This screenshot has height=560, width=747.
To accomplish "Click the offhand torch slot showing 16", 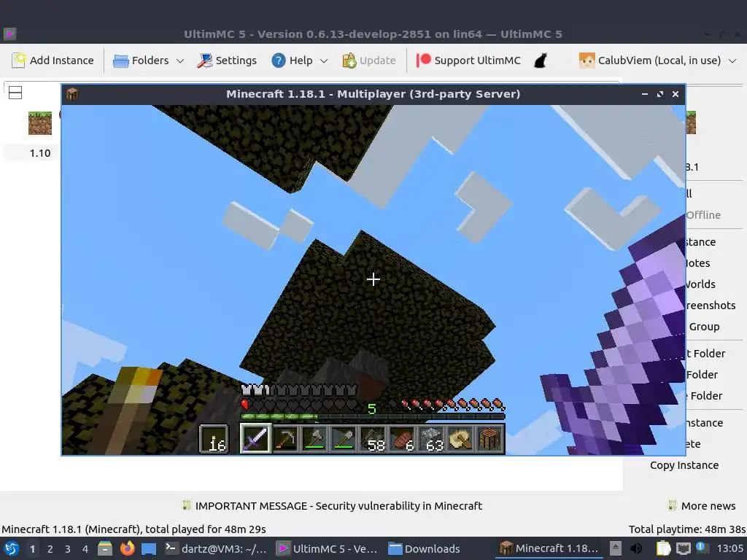I will pos(214,438).
